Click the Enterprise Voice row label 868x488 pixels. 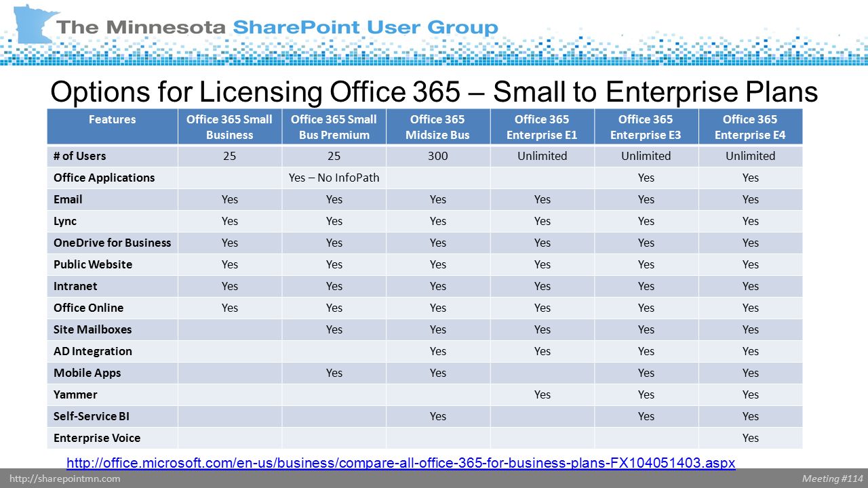(97, 438)
